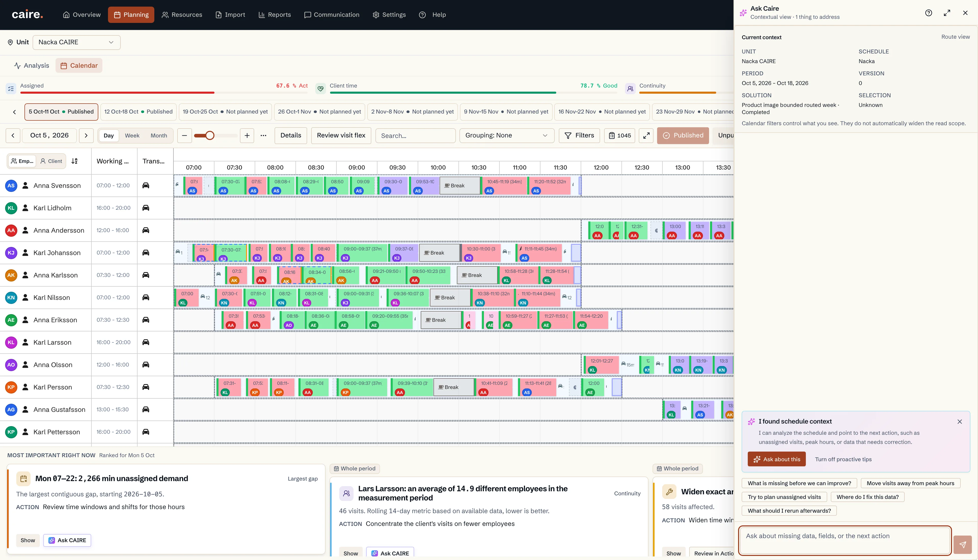Screen dimensions: 978x560
Task: Focus the calendar Search field
Action: (415, 136)
